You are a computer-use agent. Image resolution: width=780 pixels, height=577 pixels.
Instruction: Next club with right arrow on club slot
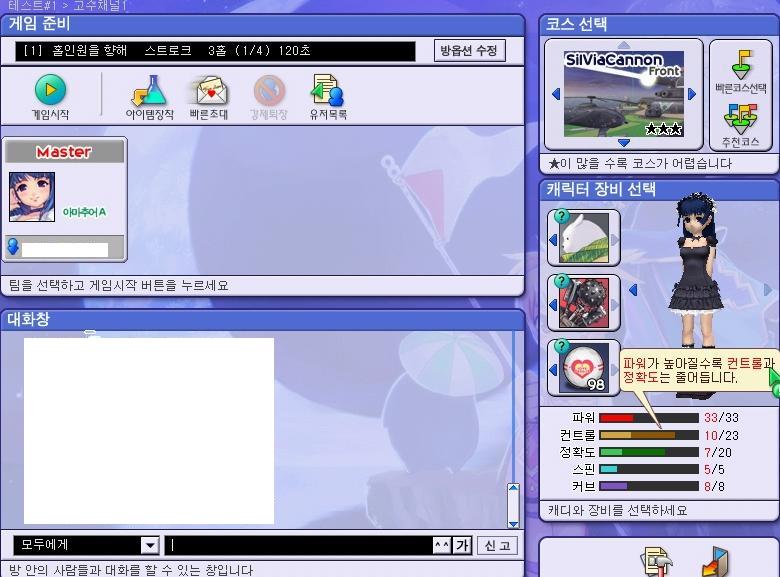(x=615, y=304)
